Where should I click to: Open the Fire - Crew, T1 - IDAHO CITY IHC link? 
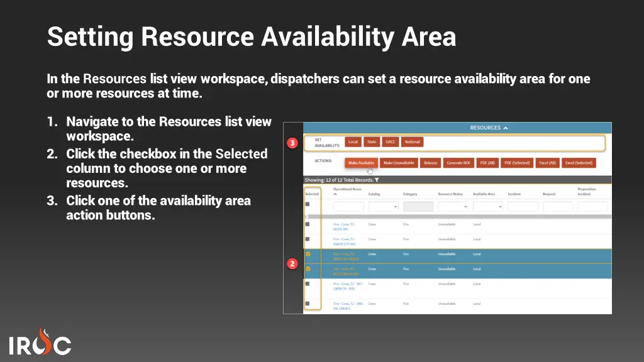[345, 241]
